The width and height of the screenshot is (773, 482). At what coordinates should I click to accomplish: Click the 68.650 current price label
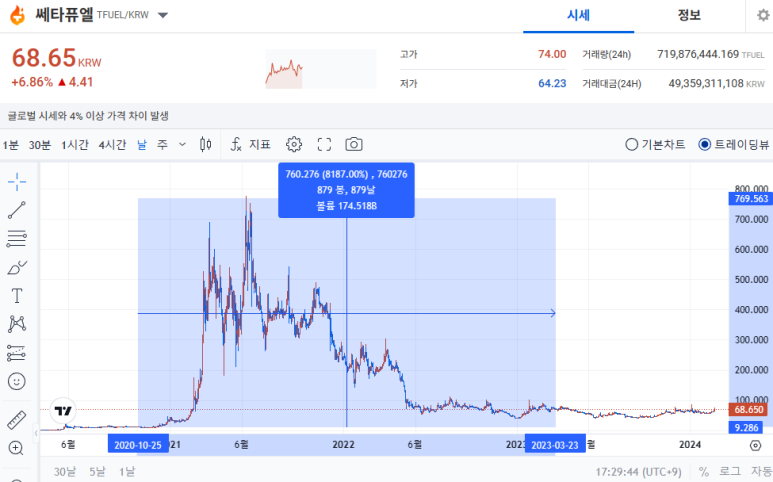tap(748, 410)
